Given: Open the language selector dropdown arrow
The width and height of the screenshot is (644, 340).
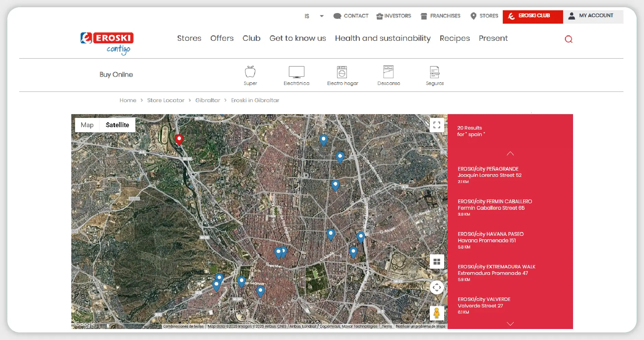Looking at the screenshot, I should (321, 16).
